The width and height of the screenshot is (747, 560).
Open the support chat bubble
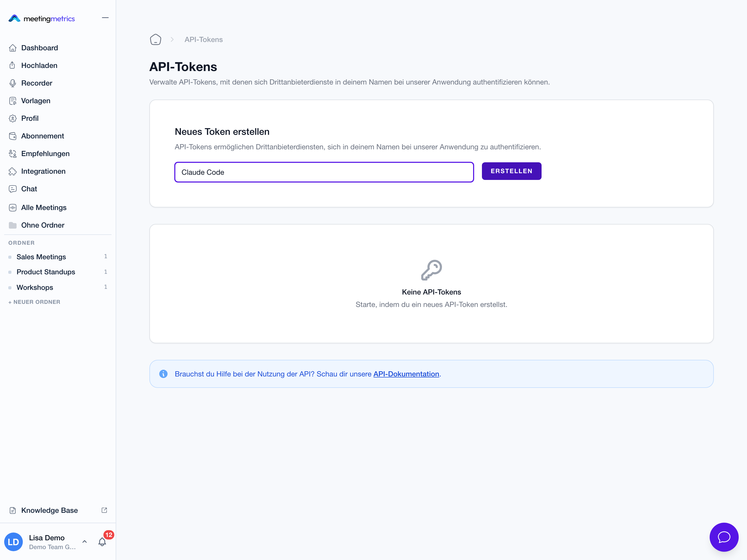(724, 537)
